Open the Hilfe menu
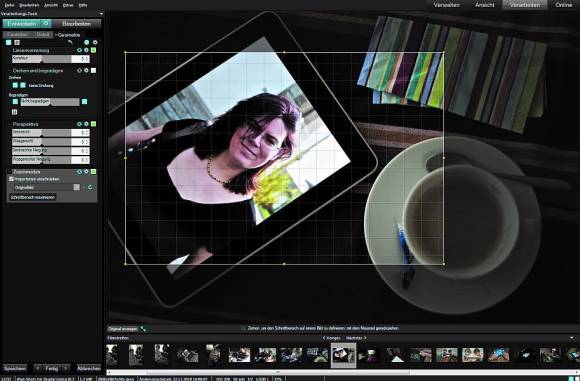The height and width of the screenshot is (381, 580). tap(83, 5)
